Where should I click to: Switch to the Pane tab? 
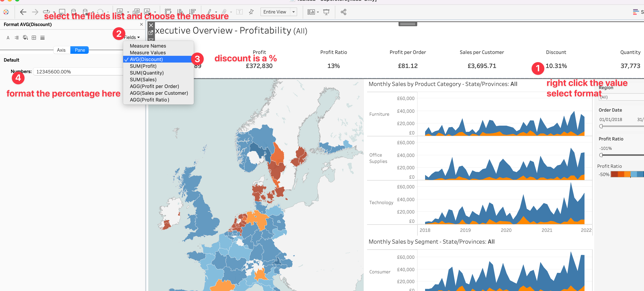pyautogui.click(x=80, y=50)
